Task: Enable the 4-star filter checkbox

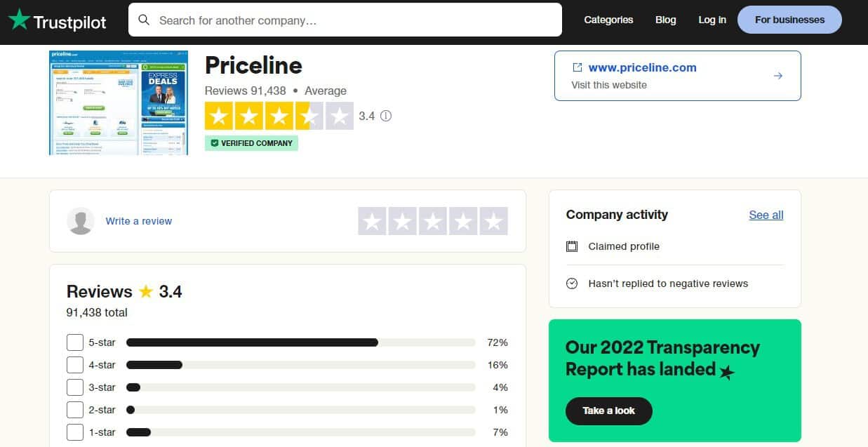Action: 75,365
